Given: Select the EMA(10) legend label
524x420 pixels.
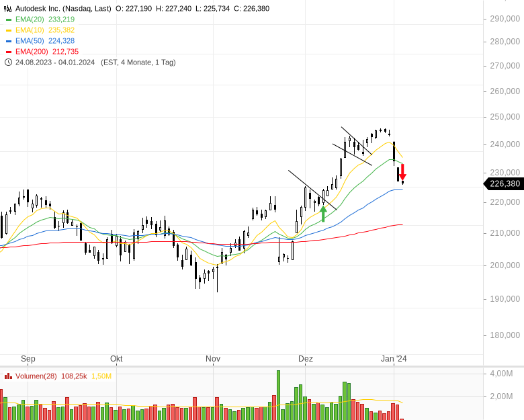Looking at the screenshot, I should pos(30,30).
